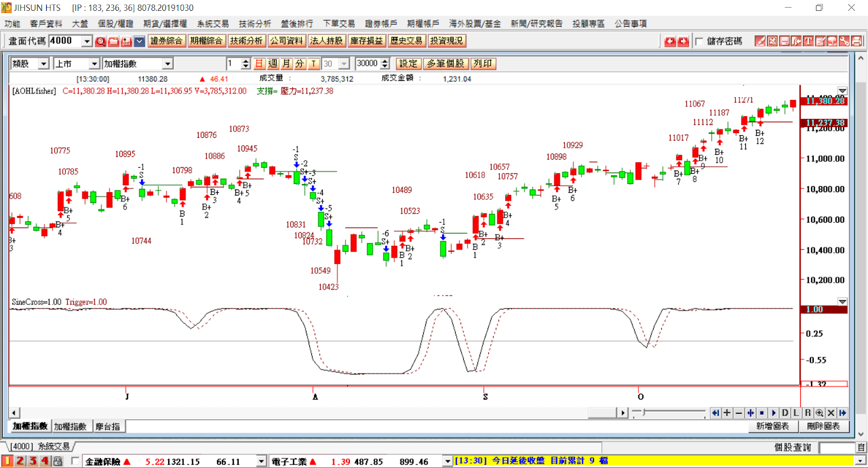The width and height of the screenshot is (868, 468).
Task: Click the lock icon in the status bar
Action: 58,461
